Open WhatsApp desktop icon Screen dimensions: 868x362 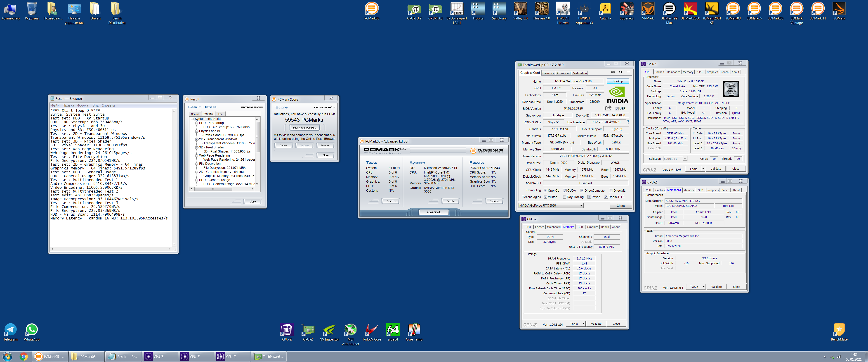32,332
